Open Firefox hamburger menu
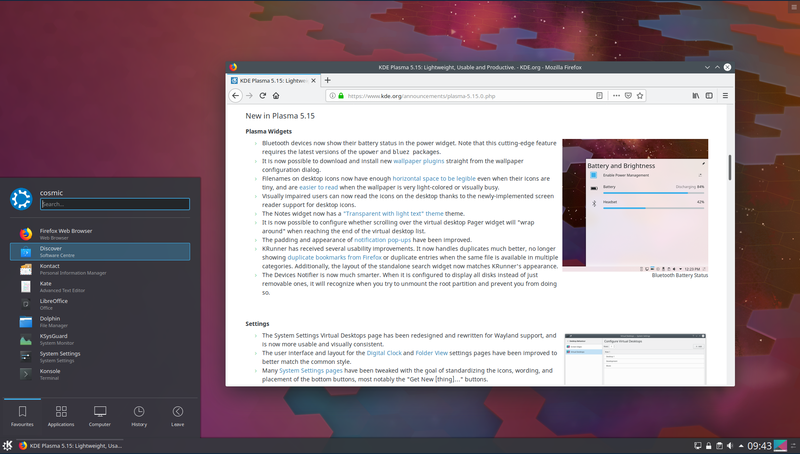This screenshot has width=800, height=454. point(725,95)
